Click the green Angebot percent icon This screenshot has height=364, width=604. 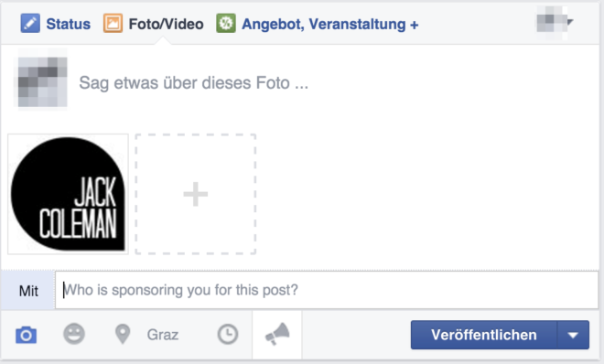226,24
